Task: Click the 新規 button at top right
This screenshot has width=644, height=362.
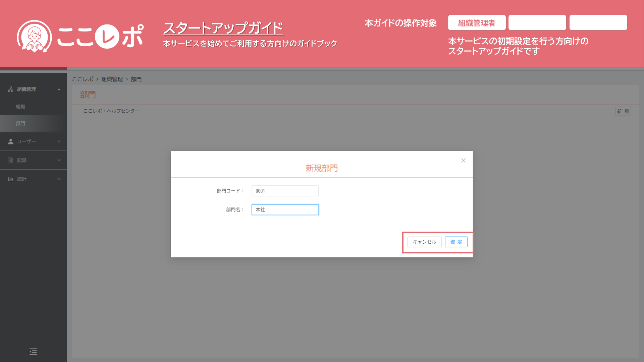Action: click(x=623, y=111)
